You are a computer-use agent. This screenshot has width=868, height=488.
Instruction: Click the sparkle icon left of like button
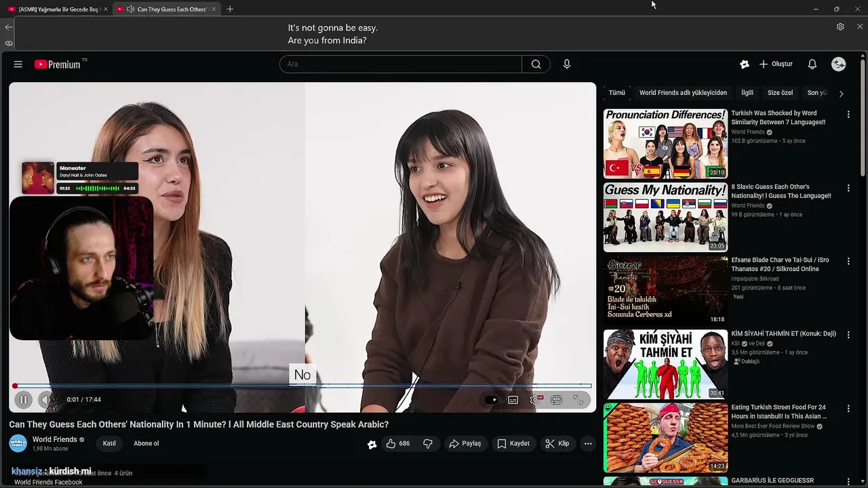(372, 445)
